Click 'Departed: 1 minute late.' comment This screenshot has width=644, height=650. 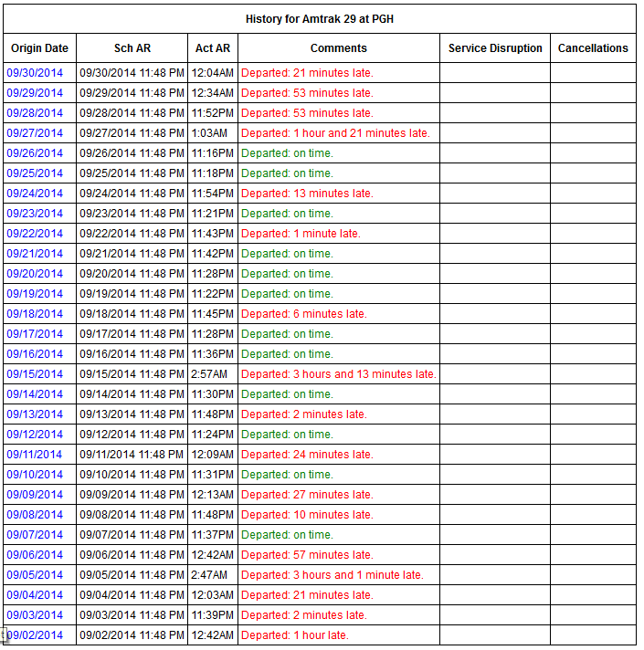click(301, 234)
